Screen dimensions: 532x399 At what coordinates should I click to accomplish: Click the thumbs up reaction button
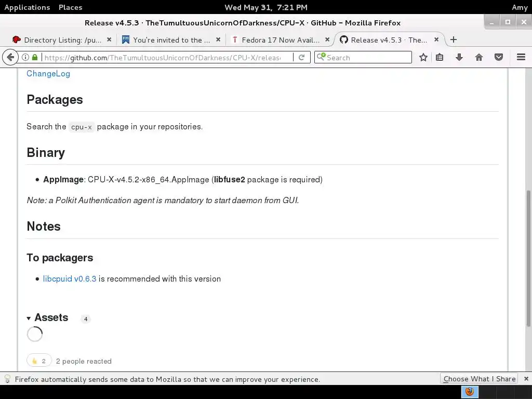[x=39, y=361]
